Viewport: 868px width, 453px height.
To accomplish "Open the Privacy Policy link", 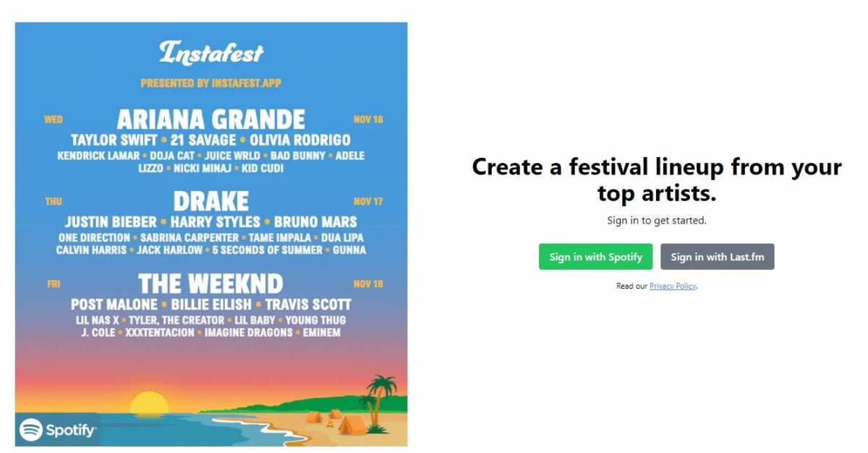I will [673, 287].
